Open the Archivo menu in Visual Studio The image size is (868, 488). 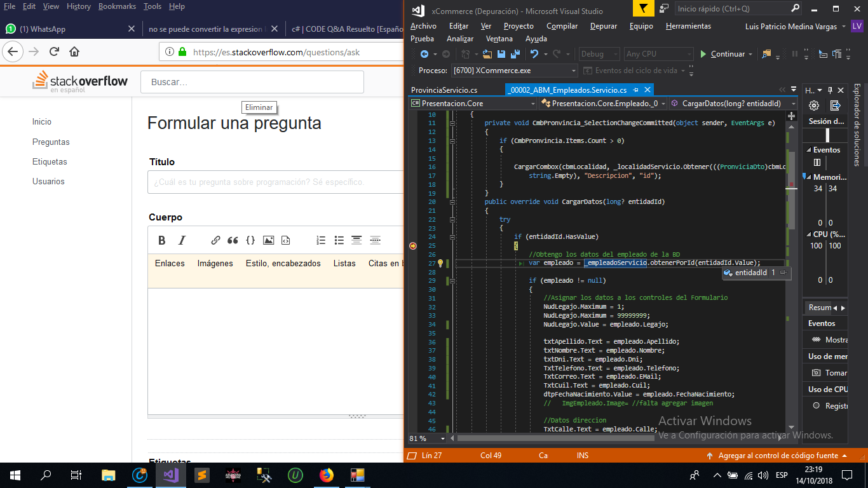[x=423, y=26]
